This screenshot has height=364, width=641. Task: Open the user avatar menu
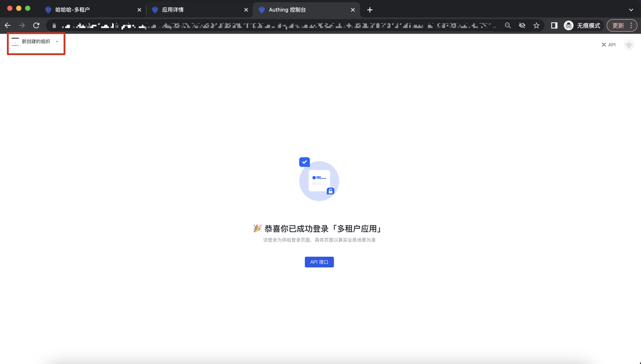[x=629, y=45]
